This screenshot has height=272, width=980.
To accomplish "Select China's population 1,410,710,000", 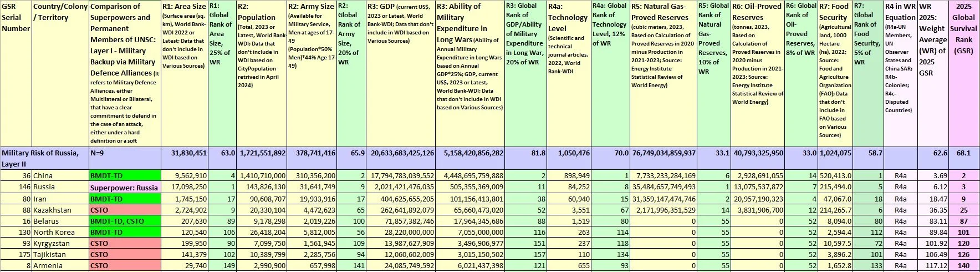I will 262,176.
